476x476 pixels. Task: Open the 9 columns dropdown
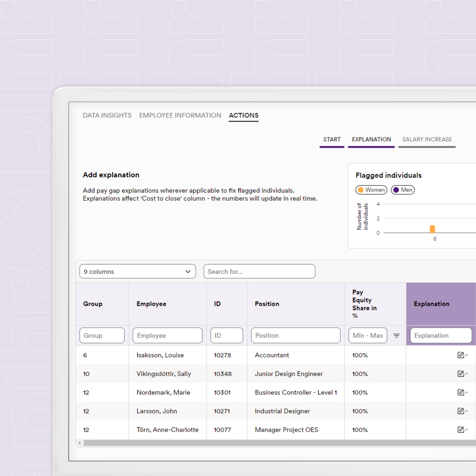click(138, 272)
